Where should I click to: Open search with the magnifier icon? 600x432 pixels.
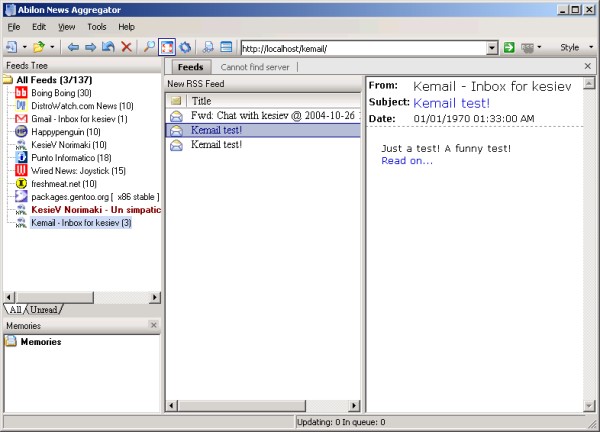(x=149, y=47)
